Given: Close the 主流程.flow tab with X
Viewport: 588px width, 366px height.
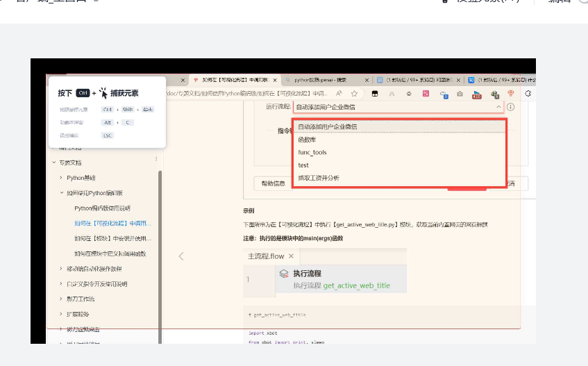Looking at the screenshot, I should pyautogui.click(x=292, y=256).
